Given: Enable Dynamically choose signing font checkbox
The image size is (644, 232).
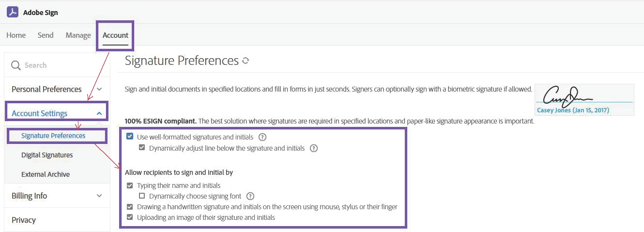Looking at the screenshot, I should tap(142, 196).
